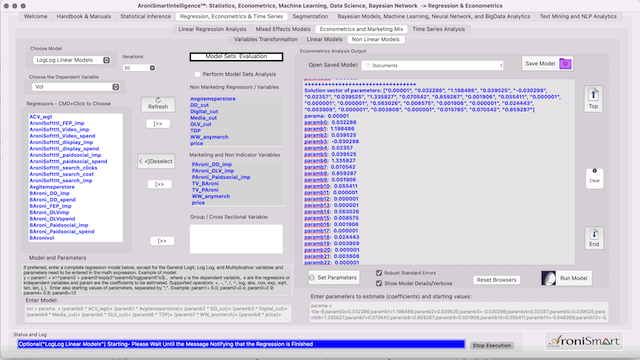Clear the analysis output with Clear icon

[594, 178]
